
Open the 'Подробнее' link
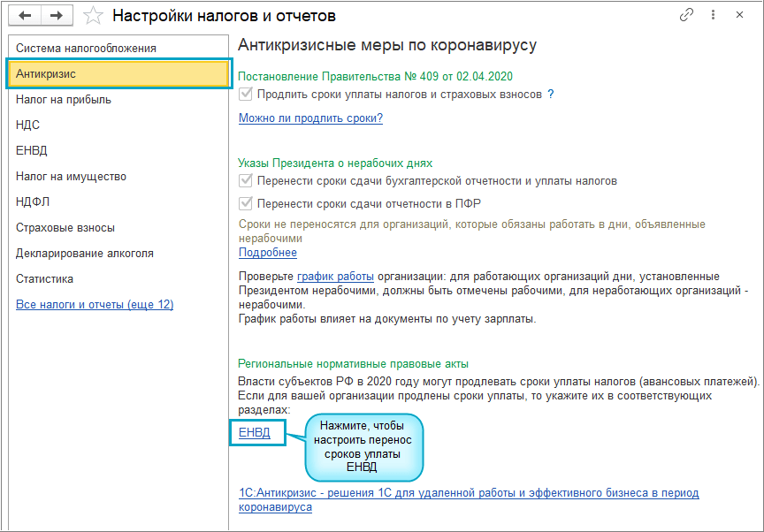[268, 253]
